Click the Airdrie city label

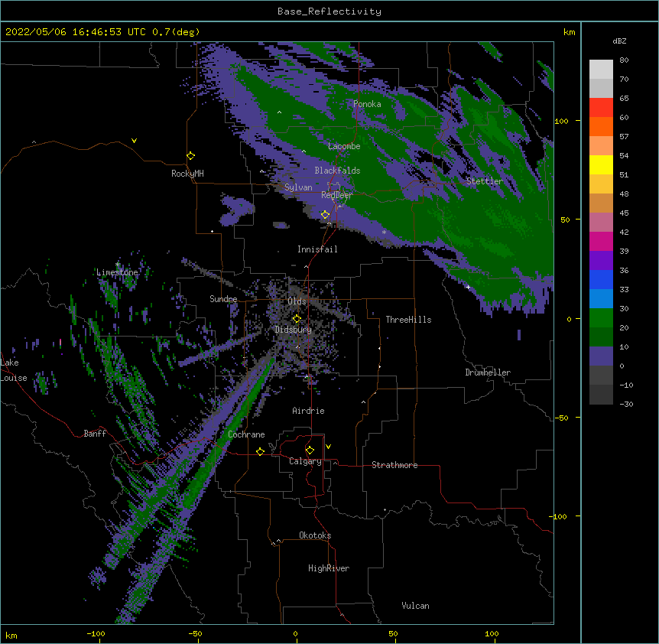309,411
